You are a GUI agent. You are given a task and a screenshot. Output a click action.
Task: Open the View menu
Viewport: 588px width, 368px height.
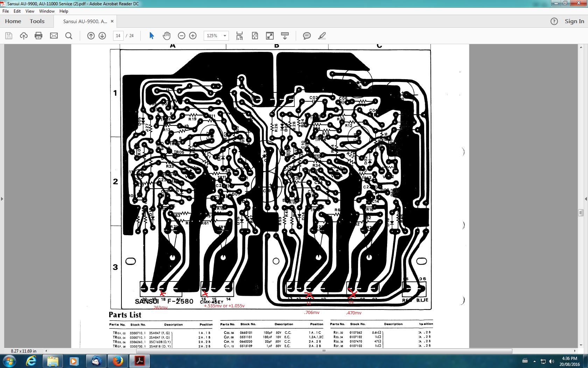click(30, 11)
